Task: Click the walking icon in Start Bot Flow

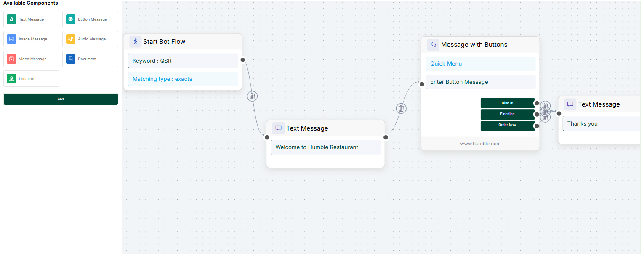Action: (135, 42)
